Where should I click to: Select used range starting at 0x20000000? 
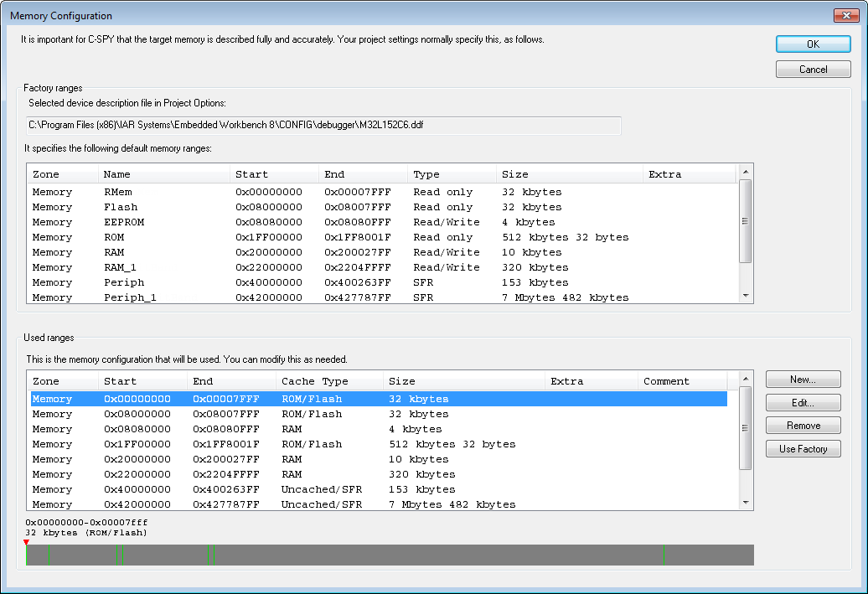pos(137,459)
